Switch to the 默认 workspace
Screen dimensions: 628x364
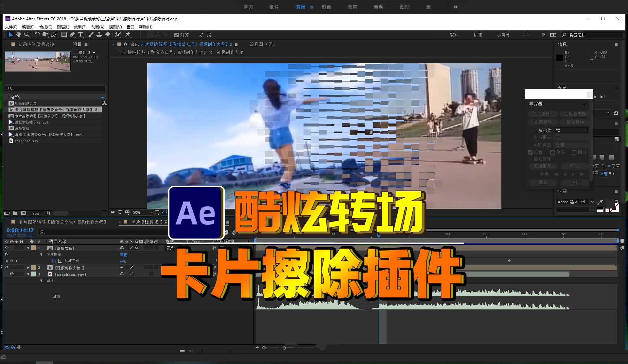tap(454, 35)
